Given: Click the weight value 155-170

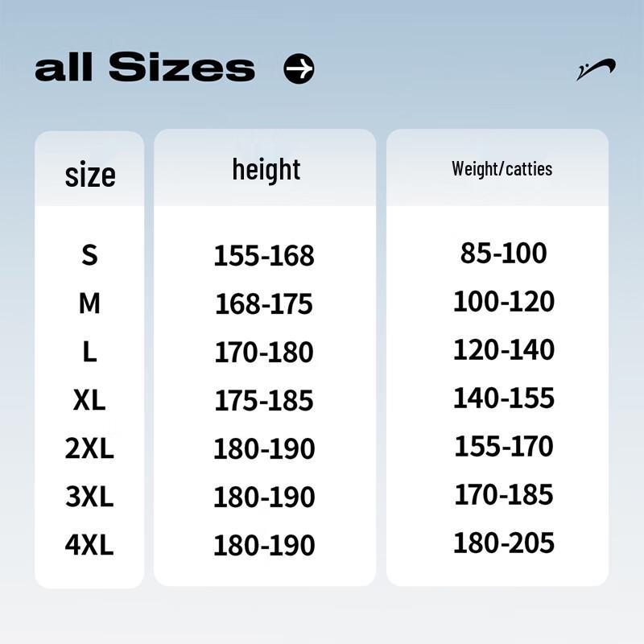Looking at the screenshot, I should [x=503, y=446].
